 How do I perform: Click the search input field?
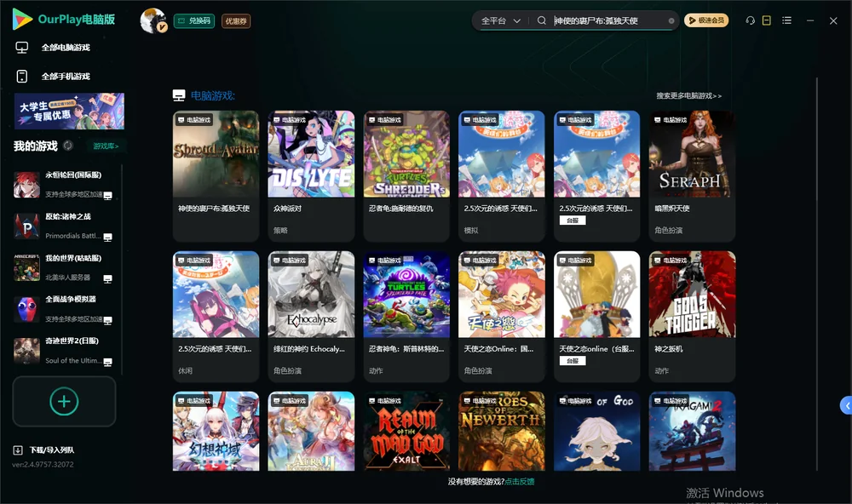pyautogui.click(x=610, y=20)
